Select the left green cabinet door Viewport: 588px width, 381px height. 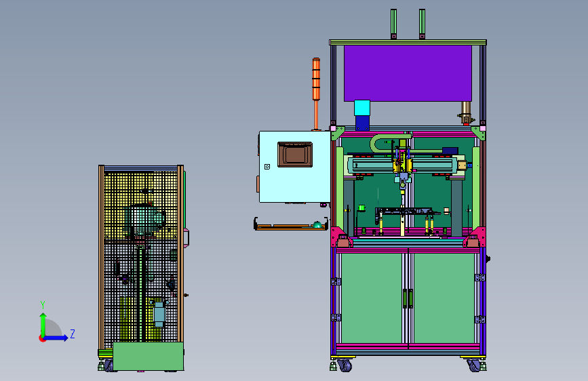coord(371,298)
